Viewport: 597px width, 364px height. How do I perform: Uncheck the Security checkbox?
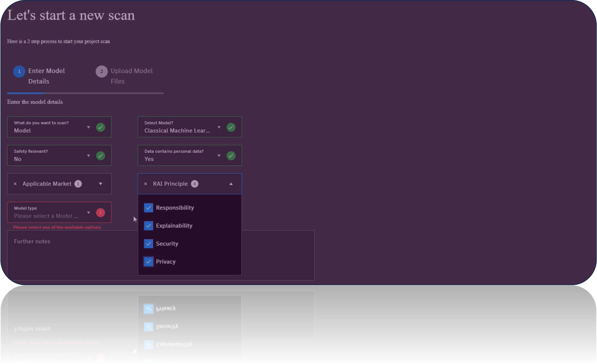(x=149, y=244)
